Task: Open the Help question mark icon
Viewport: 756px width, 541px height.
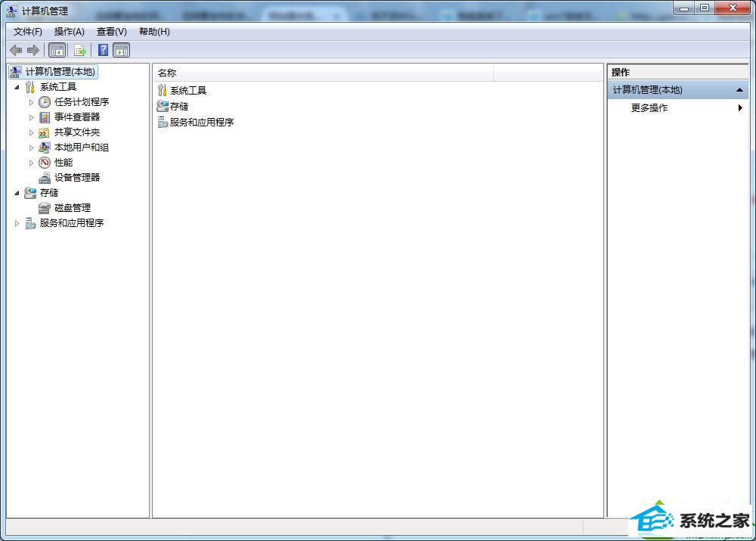Action: [x=103, y=50]
